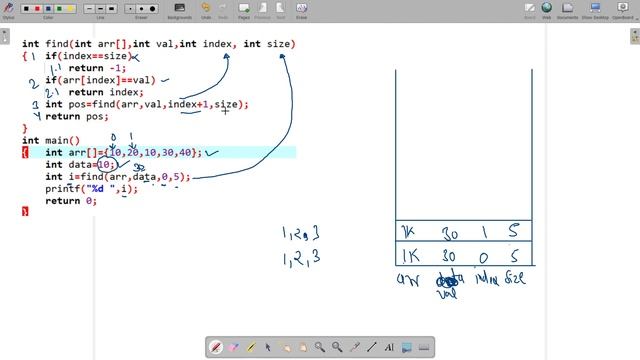Select the black pen color

(x=27, y=9)
